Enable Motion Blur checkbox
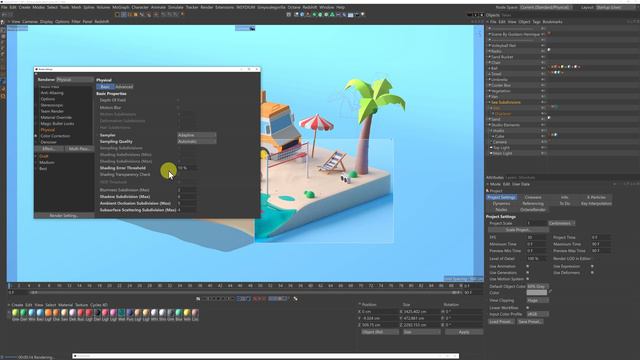The height and width of the screenshot is (360, 640). pyautogui.click(x=178, y=107)
